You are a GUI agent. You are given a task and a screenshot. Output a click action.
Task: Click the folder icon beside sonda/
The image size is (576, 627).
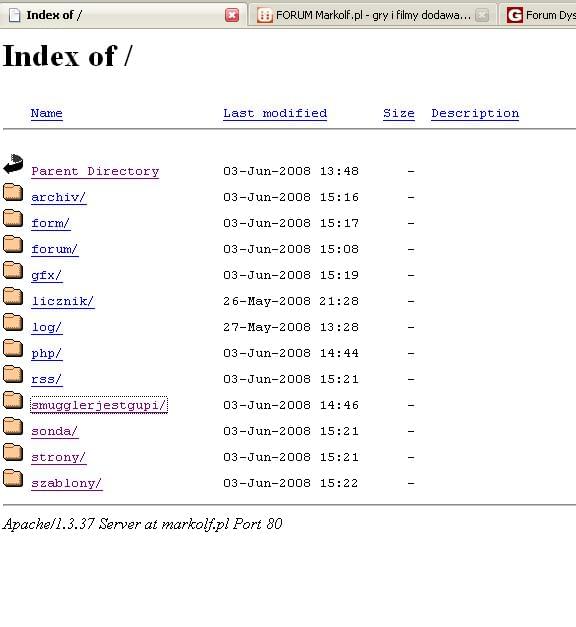[x=13, y=426]
